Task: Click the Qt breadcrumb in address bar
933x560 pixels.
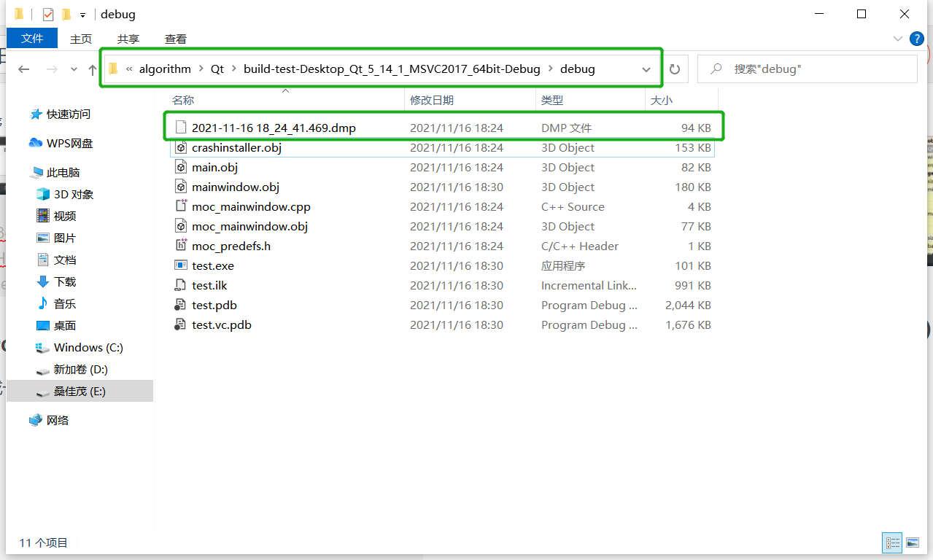Action: 217,69
